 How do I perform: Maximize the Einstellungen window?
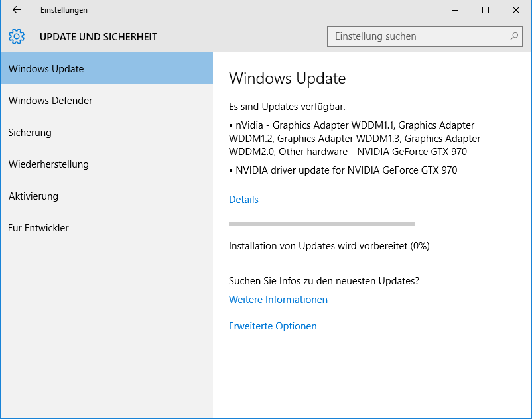pos(486,10)
